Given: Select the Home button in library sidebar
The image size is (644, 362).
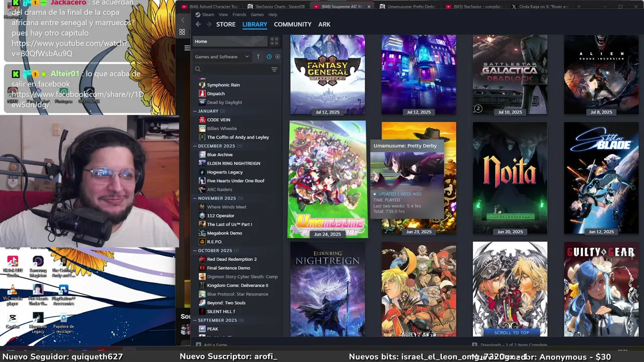Looking at the screenshot, I should pos(229,41).
